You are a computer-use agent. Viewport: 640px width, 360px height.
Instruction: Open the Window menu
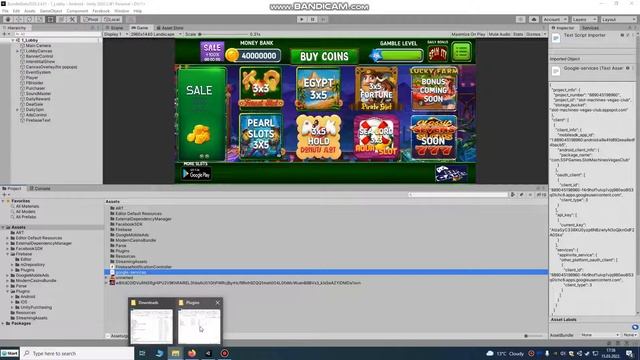(122, 11)
